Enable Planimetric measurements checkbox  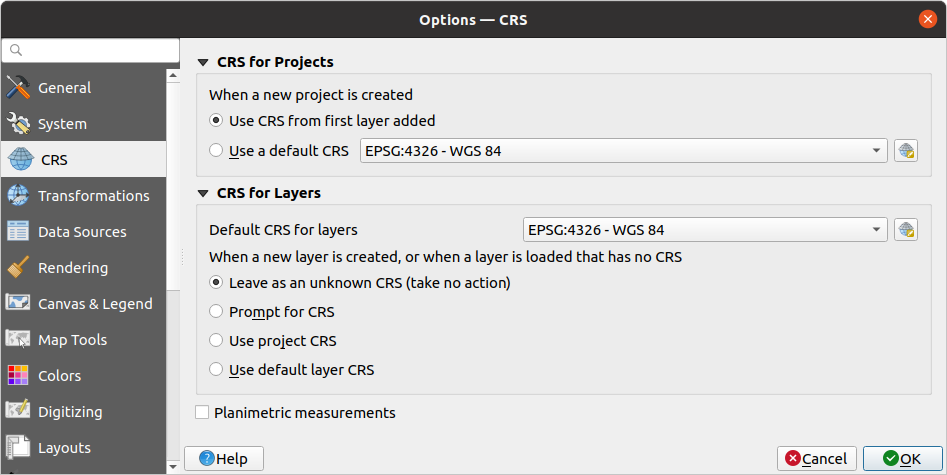(x=203, y=412)
